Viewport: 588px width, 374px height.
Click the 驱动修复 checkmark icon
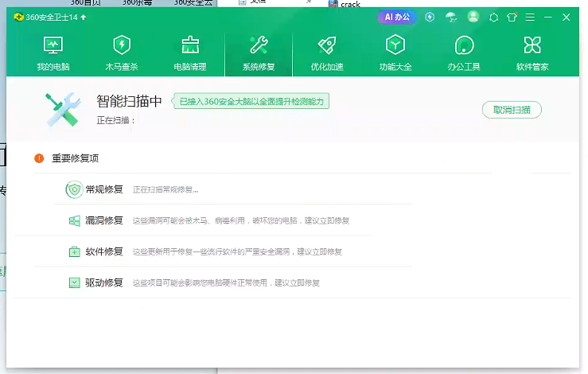[75, 282]
